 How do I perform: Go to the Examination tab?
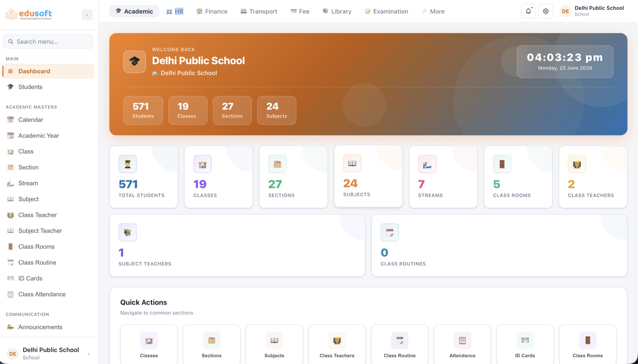pos(386,11)
